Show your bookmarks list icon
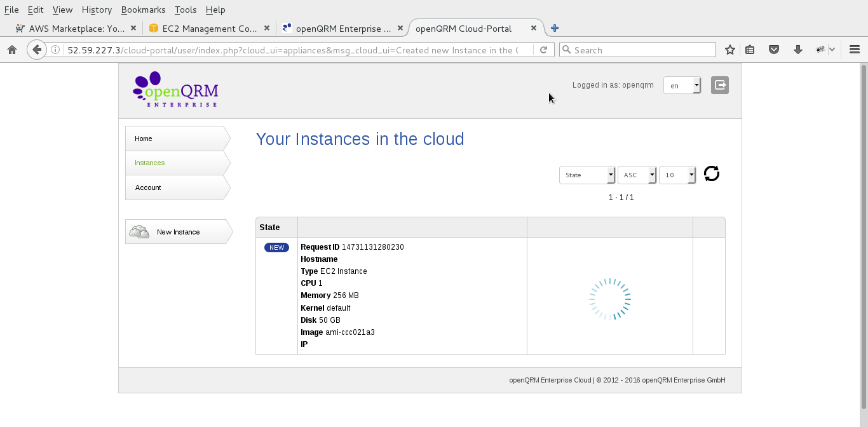 pyautogui.click(x=750, y=50)
